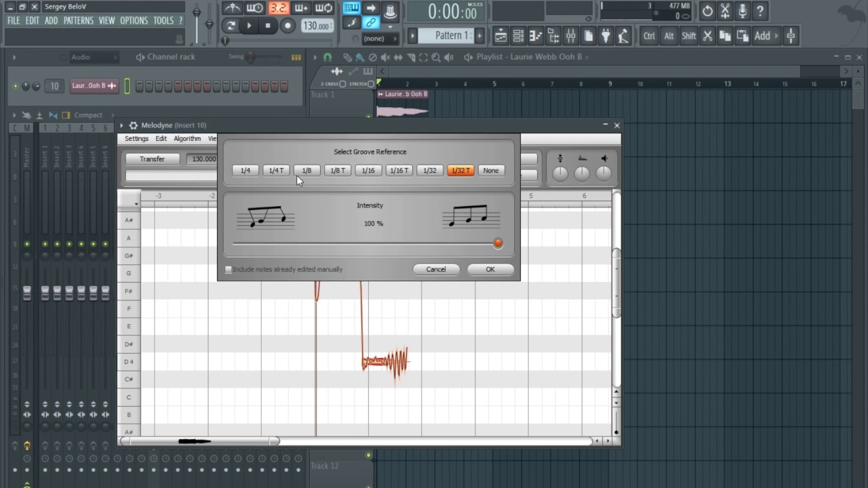This screenshot has width=868, height=488.
Task: Open Melodyne Settings menu
Action: point(136,138)
